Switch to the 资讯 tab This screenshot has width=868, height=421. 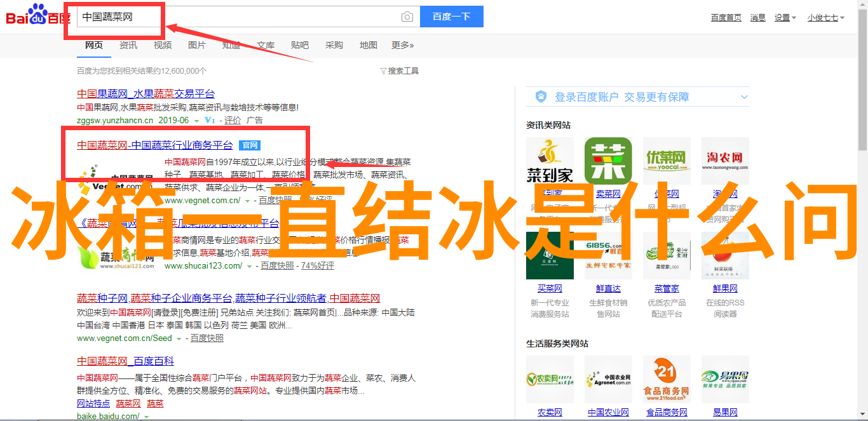pos(128,45)
